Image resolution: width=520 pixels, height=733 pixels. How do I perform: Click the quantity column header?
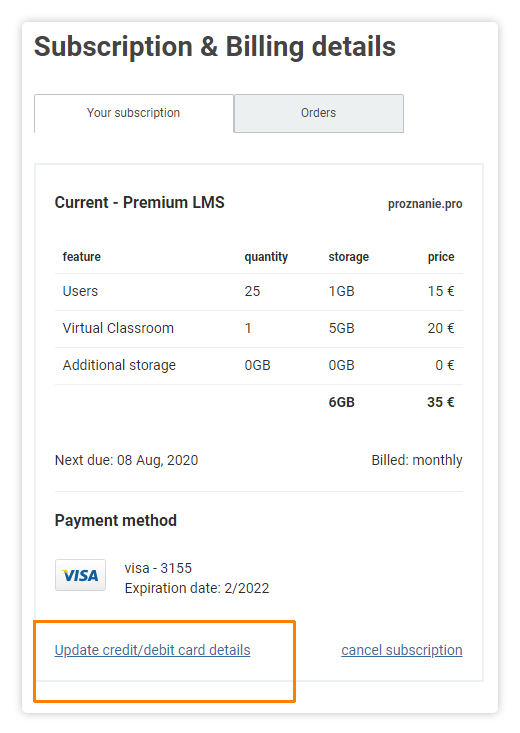[266, 257]
